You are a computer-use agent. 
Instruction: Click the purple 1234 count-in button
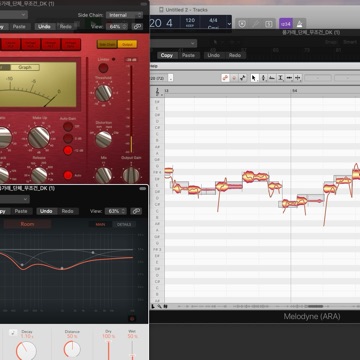point(285,24)
